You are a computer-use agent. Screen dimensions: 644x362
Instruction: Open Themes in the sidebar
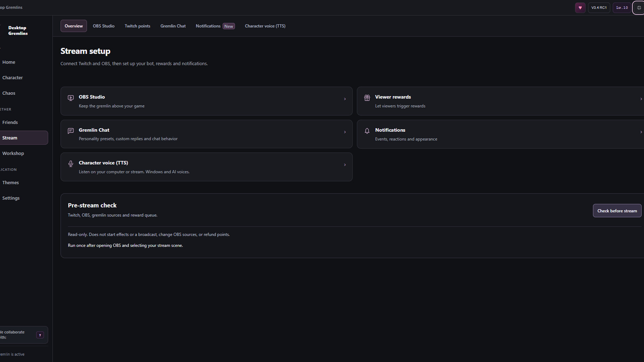point(10,182)
